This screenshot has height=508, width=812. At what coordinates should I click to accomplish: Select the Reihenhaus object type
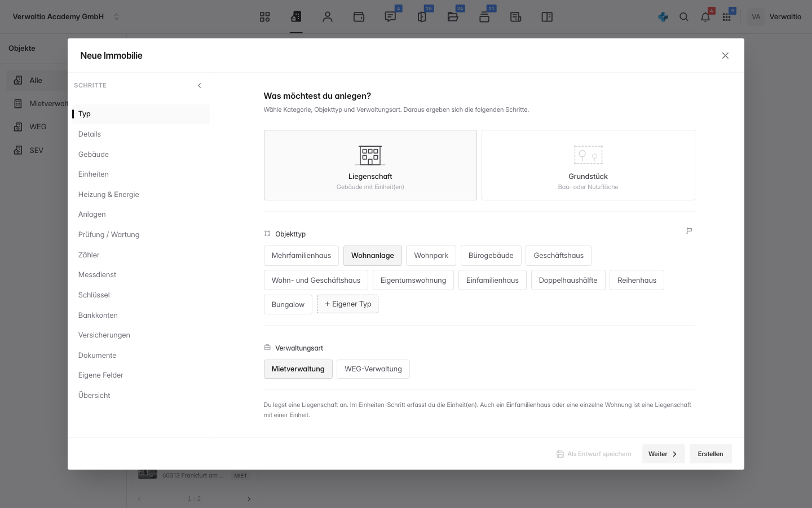pos(637,280)
